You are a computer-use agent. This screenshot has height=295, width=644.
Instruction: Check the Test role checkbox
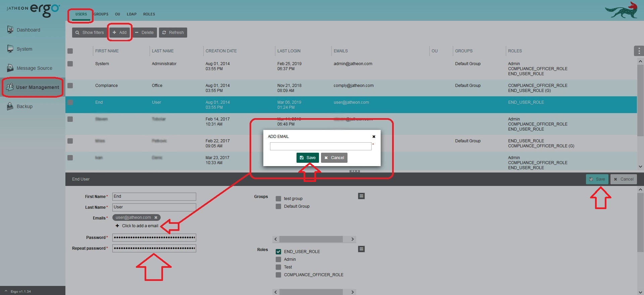tap(278, 267)
